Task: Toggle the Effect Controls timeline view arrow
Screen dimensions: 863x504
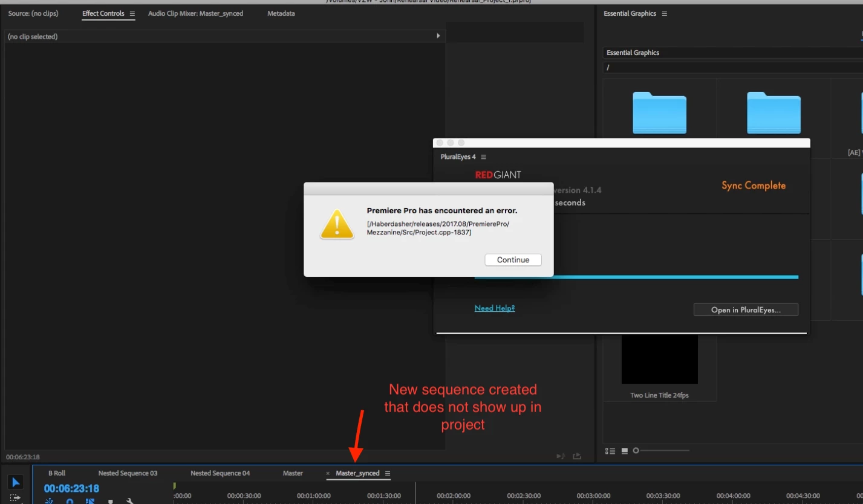Action: (438, 36)
